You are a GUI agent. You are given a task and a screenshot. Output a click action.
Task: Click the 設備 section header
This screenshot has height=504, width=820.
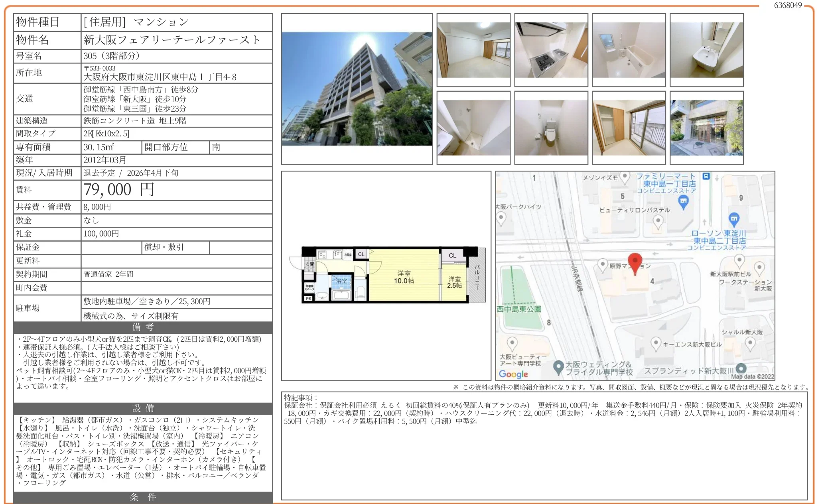coord(143,408)
